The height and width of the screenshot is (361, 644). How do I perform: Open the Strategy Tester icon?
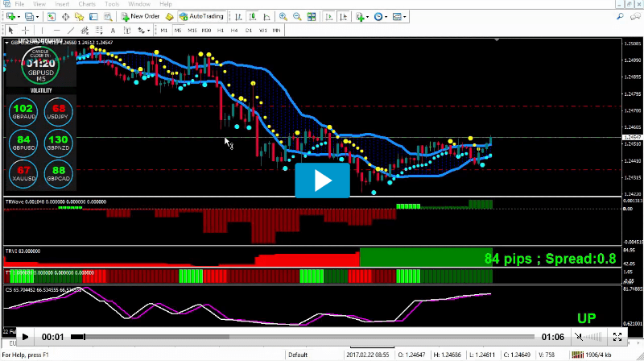coord(108,16)
